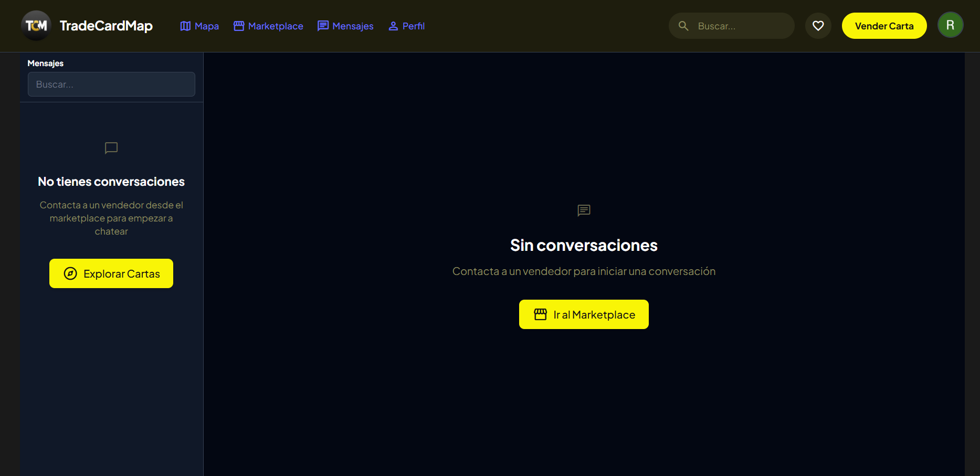Open the Marketplace nav item
The height and width of the screenshot is (476, 980).
point(268,26)
